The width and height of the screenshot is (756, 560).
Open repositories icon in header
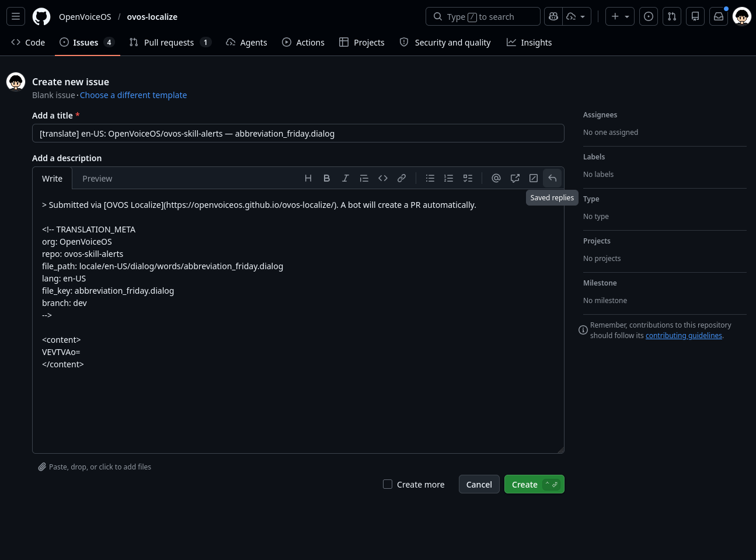click(695, 16)
